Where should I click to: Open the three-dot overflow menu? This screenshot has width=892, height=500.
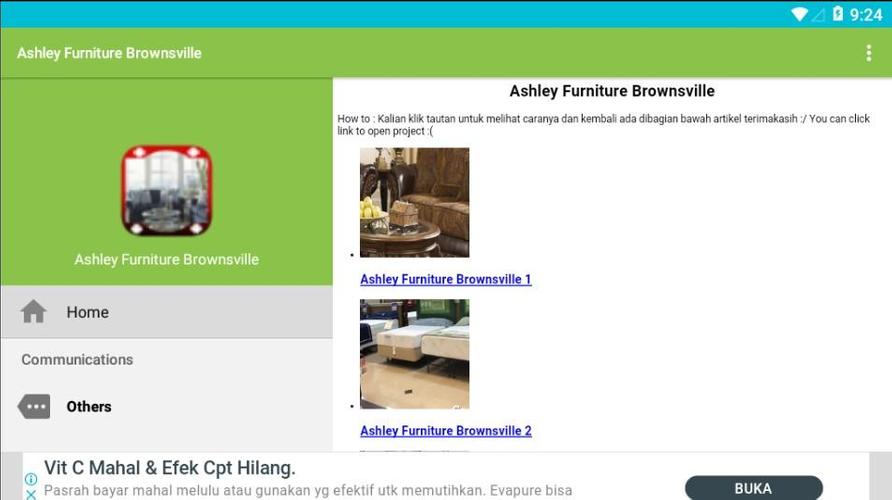(868, 53)
